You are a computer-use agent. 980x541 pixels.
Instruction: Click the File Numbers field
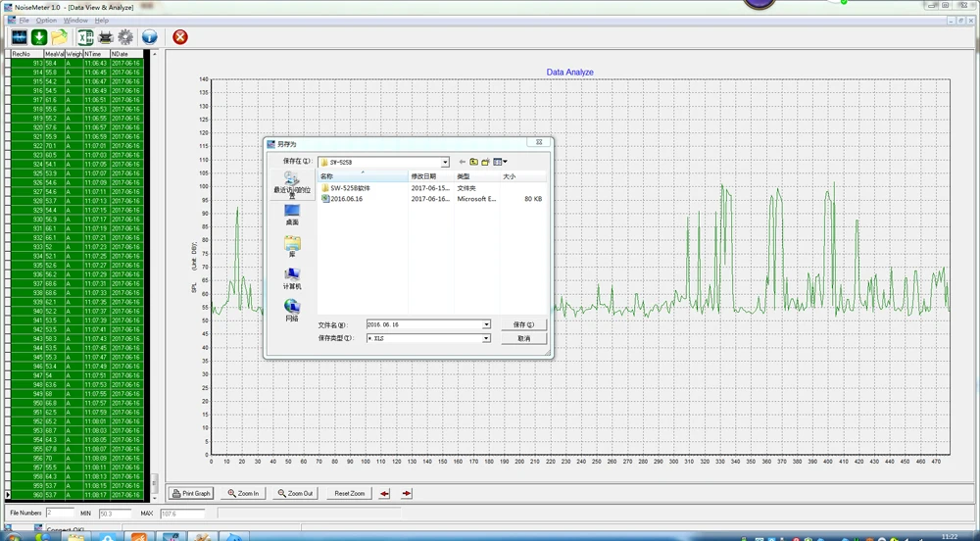[60, 514]
